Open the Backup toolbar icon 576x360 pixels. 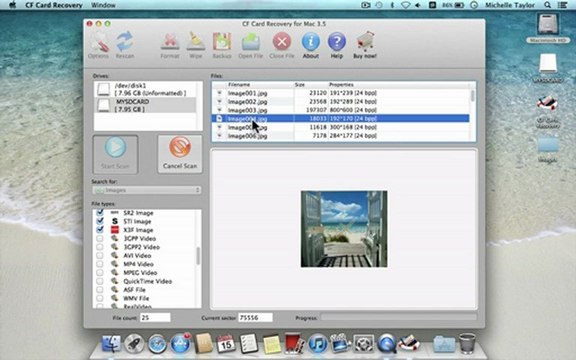coord(222,45)
